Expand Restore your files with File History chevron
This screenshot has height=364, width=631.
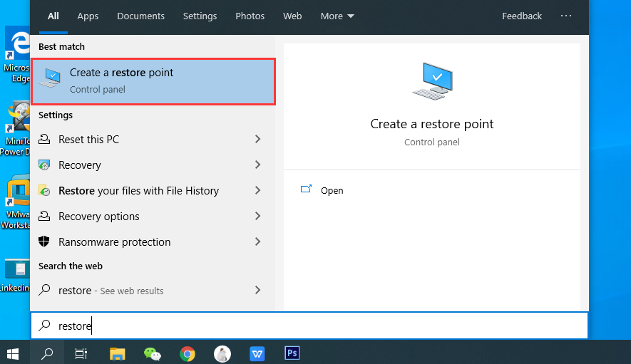click(257, 190)
